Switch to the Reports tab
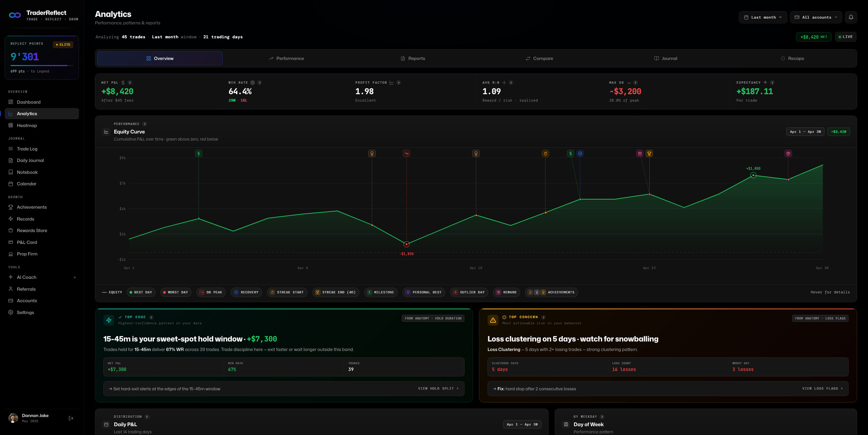 (x=413, y=58)
